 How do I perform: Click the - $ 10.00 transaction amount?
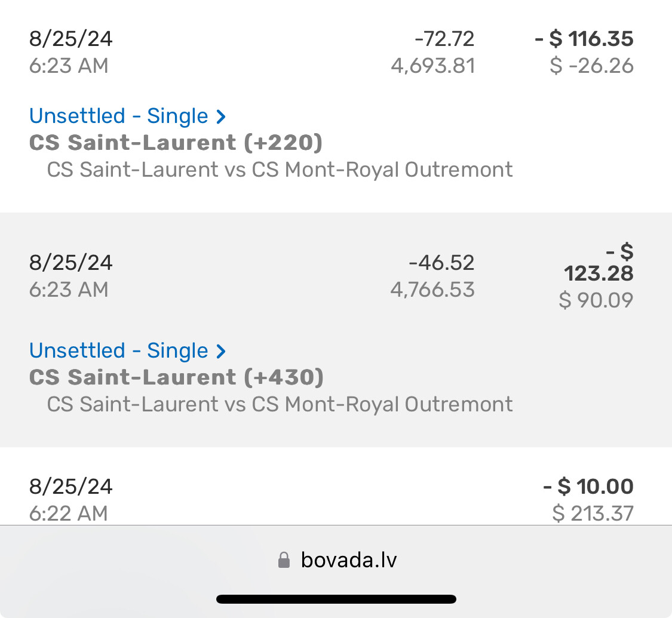588,487
